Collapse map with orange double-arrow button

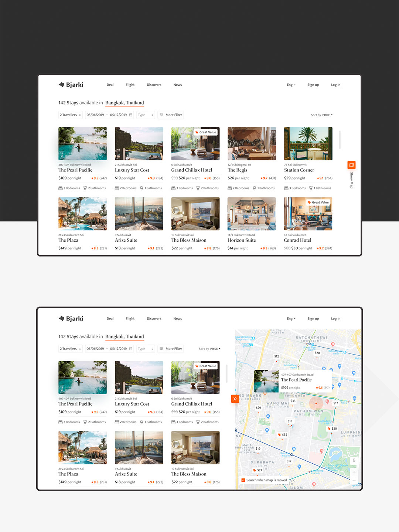235,399
